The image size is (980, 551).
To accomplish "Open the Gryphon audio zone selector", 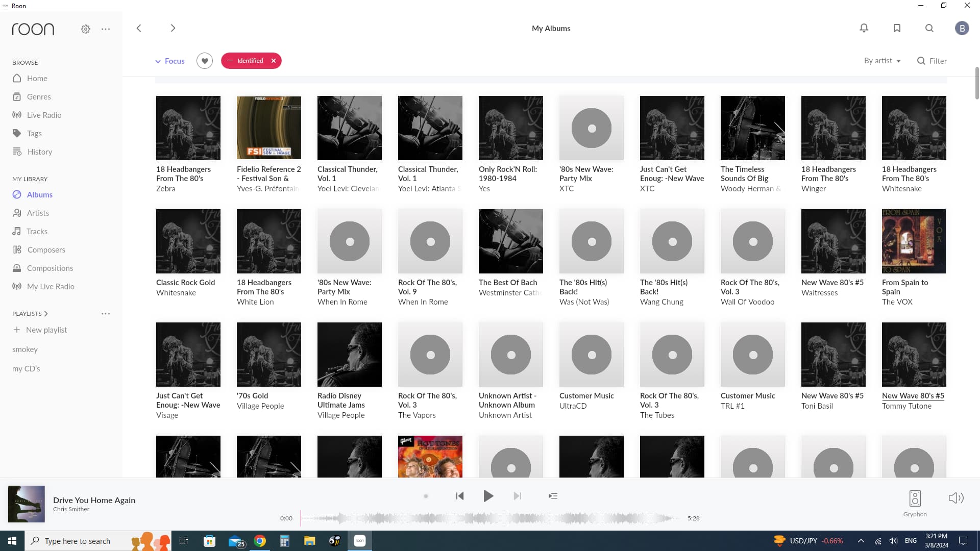I will pos(915,503).
